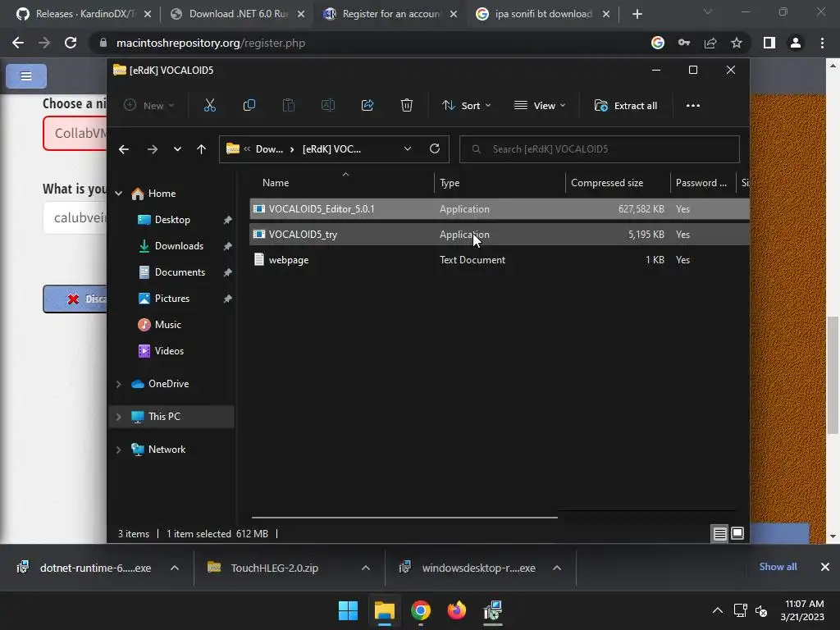The height and width of the screenshot is (630, 840).
Task: Expand address bar history dropdown
Action: pyautogui.click(x=408, y=149)
